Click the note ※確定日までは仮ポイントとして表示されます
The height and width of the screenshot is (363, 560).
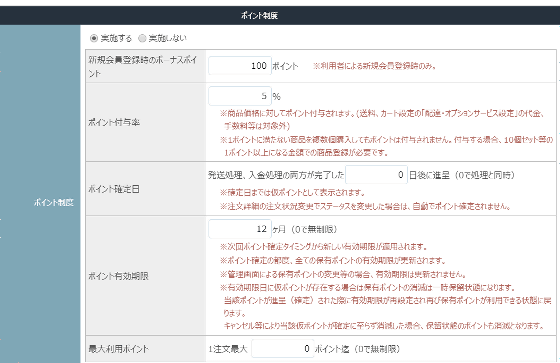pyautogui.click(x=292, y=193)
